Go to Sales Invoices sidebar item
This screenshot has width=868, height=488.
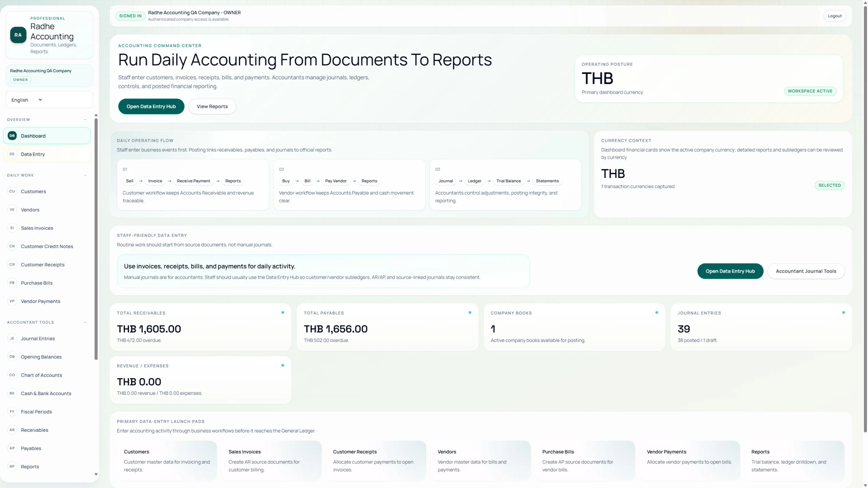coord(47,228)
